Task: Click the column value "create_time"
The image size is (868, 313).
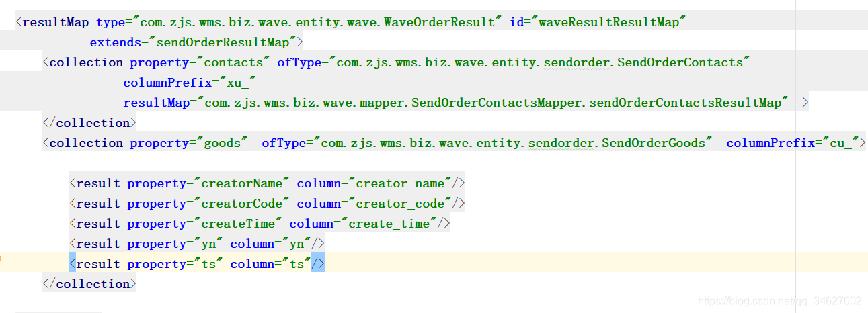Action: tap(389, 224)
